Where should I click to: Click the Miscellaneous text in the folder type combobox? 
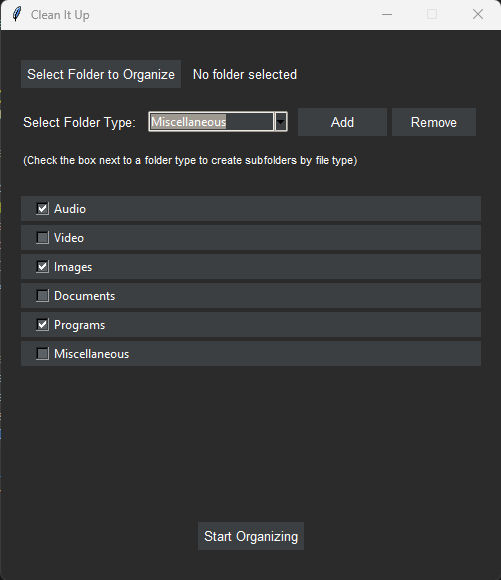click(189, 122)
